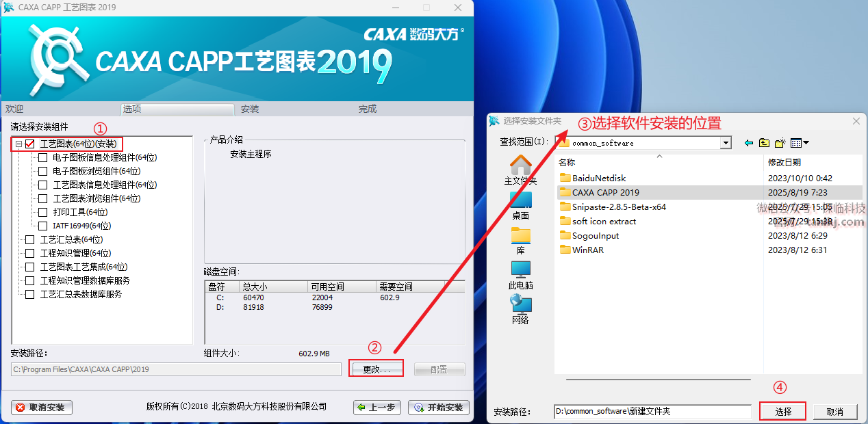Open dropdown arrow beside view menu icon

click(806, 143)
